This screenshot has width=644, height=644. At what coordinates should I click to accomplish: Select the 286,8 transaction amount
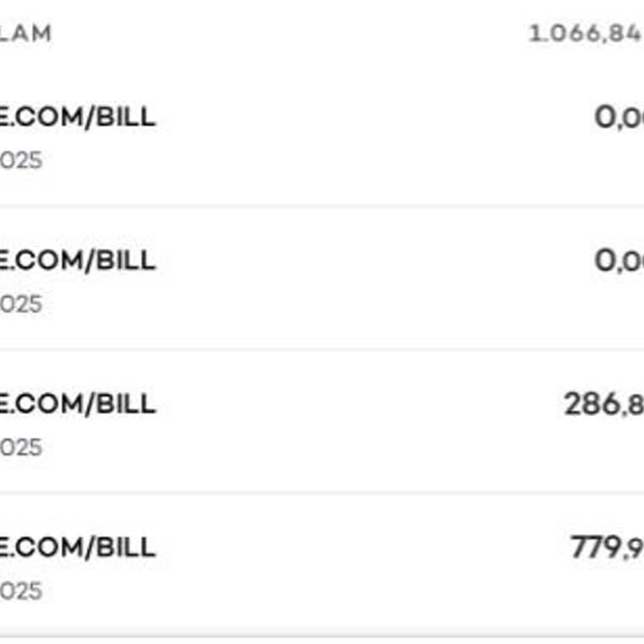pos(604,404)
